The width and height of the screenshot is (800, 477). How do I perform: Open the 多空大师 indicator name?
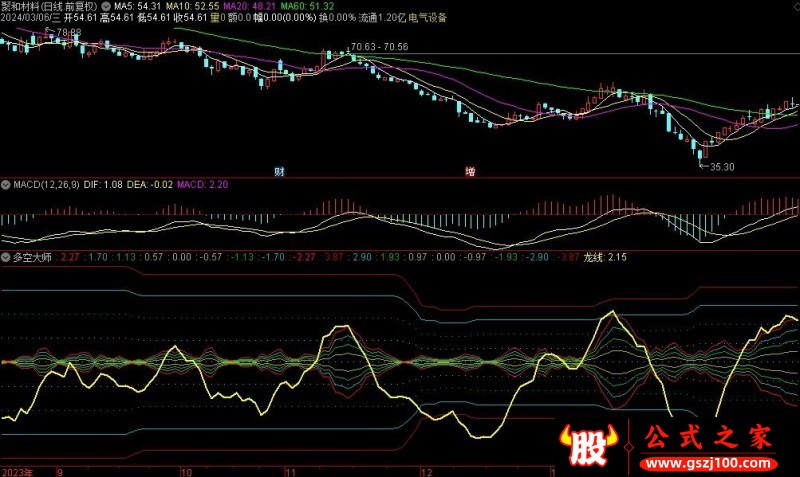[32, 257]
